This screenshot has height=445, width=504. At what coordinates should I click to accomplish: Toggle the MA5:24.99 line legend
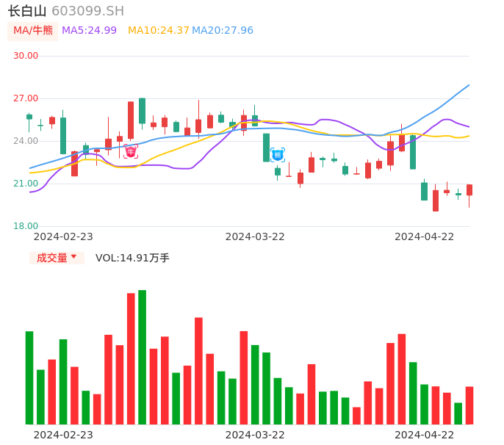pos(89,30)
